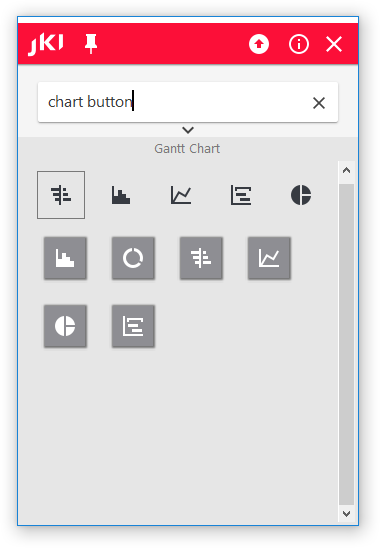Select the flat horizontal bar chart icon
This screenshot has width=380, height=548.
coord(241,195)
